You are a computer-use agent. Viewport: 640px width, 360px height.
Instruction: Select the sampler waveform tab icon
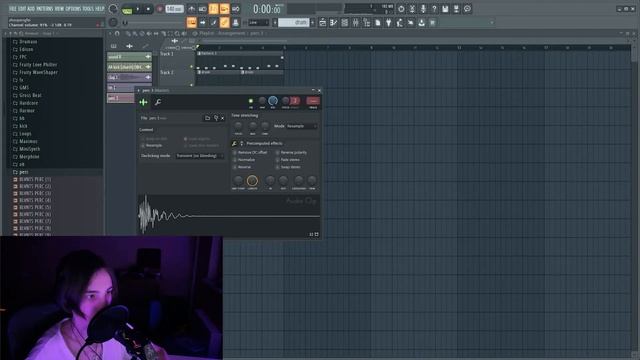[144, 102]
